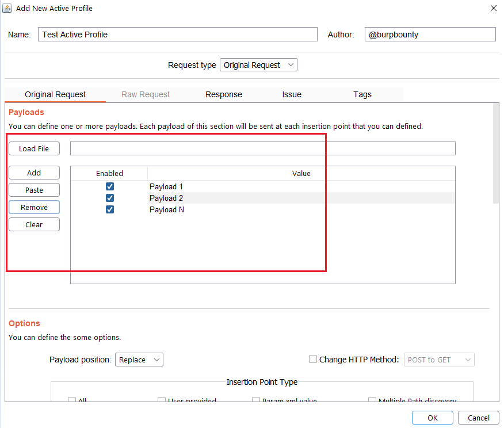Select the Tags tab
Image resolution: width=504 pixels, height=428 pixels.
click(x=362, y=94)
